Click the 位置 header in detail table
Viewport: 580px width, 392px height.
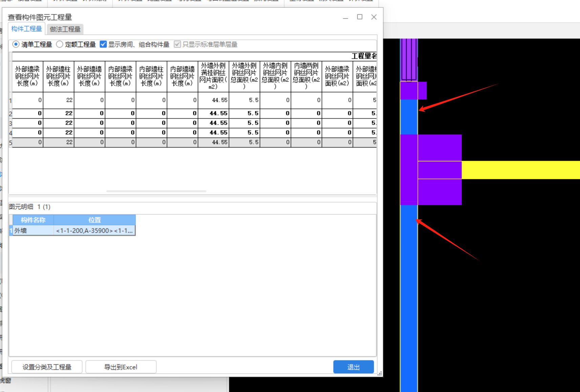point(94,220)
